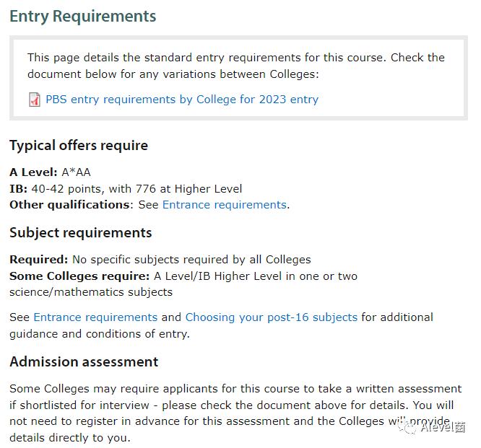
Task: Open Choosing your post-16 subjects link
Action: (271, 317)
